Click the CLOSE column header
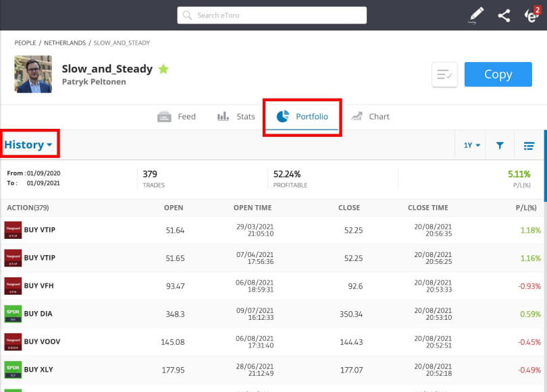Viewport: 547px width, 392px height. pyautogui.click(x=349, y=208)
